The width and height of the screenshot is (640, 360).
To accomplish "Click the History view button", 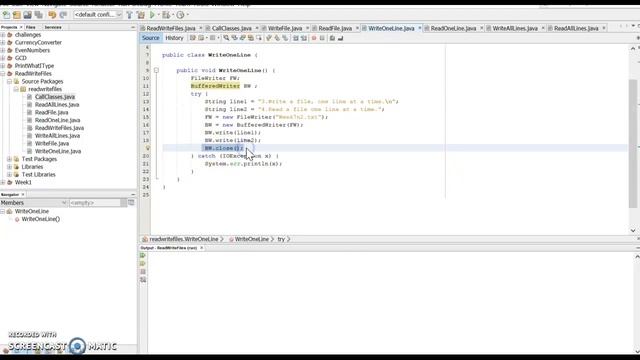I will 174,38.
